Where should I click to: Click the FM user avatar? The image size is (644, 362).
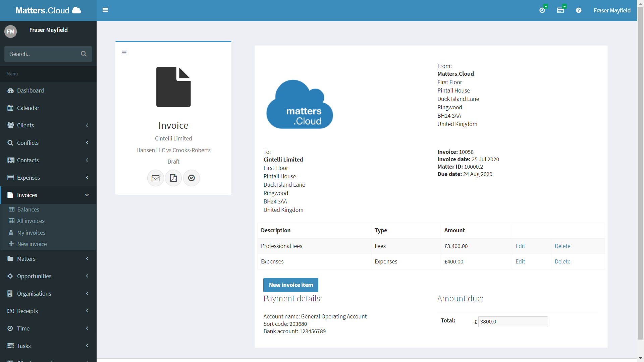point(10,32)
